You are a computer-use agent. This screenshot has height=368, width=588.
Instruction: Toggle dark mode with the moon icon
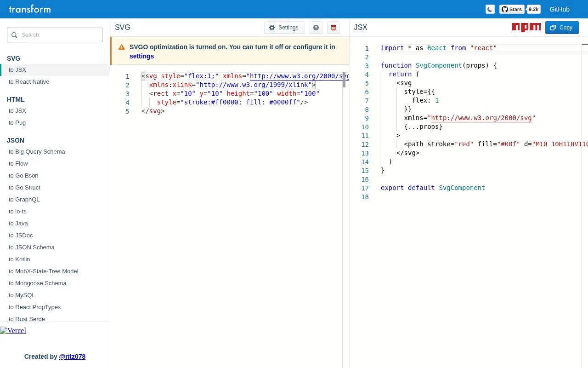490,9
